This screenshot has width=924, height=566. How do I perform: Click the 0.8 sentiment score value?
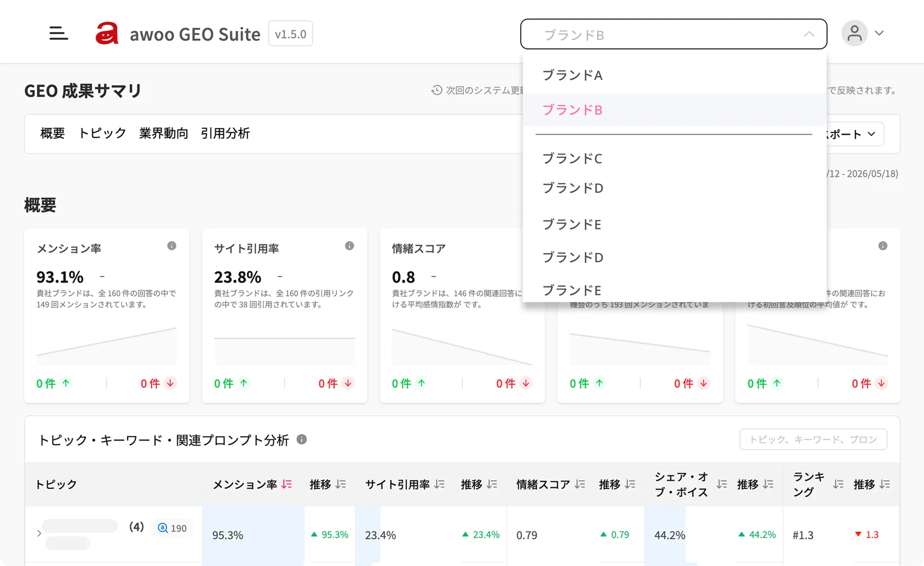403,277
